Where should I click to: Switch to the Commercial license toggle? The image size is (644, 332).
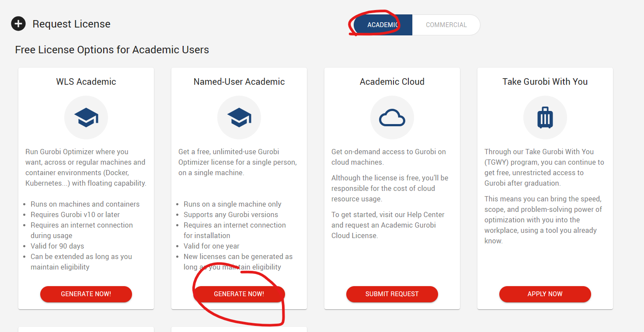click(x=446, y=25)
